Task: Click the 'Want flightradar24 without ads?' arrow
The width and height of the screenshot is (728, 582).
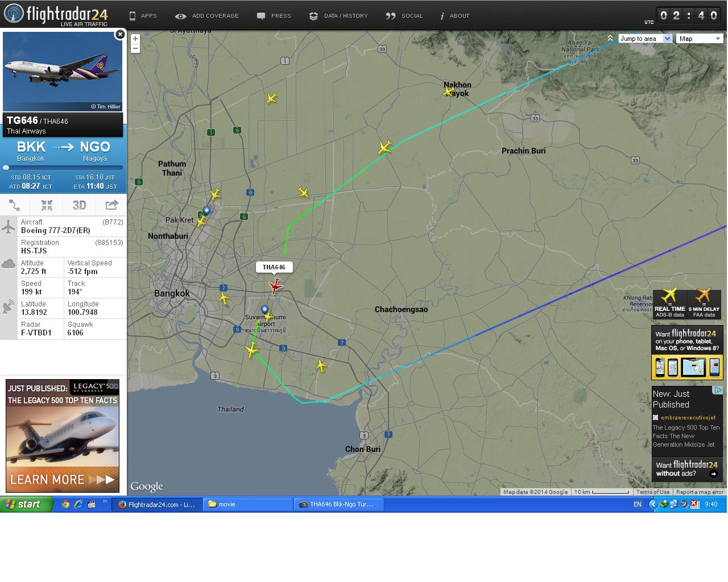Action: click(714, 474)
